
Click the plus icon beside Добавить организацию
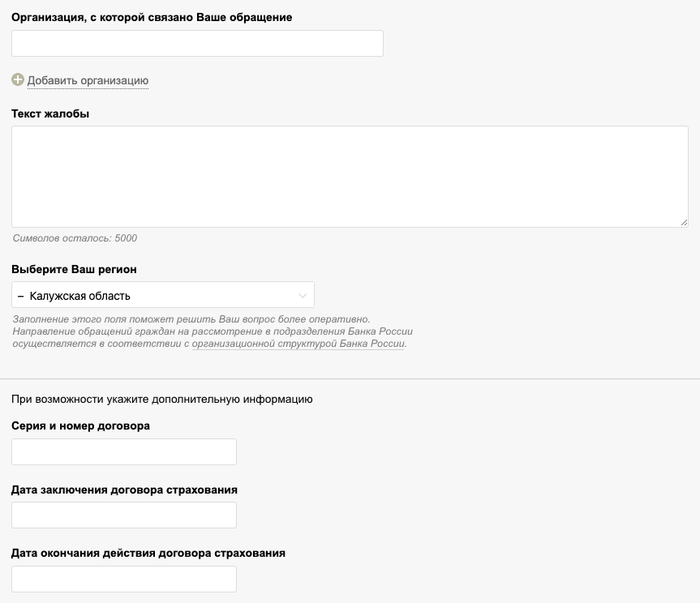[x=17, y=80]
